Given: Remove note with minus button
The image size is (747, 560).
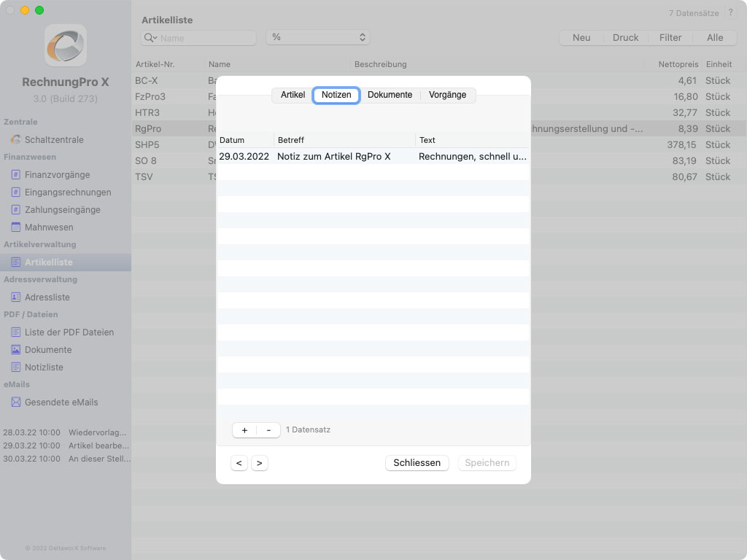Looking at the screenshot, I should tap(268, 430).
